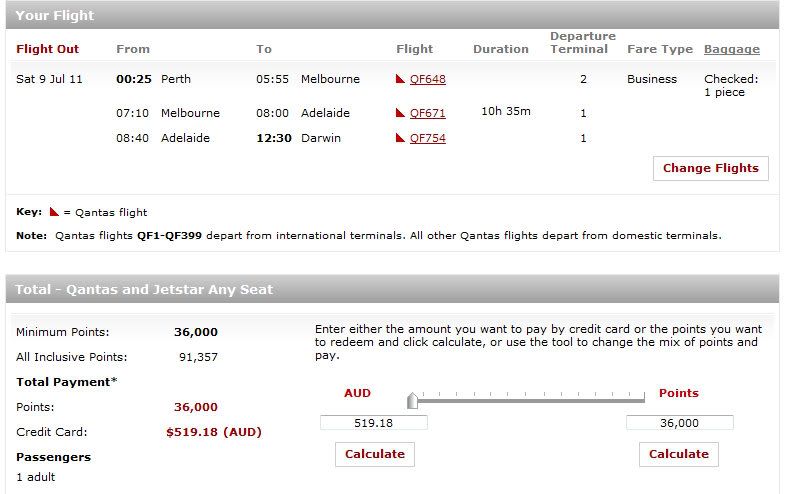Click the Your Flight section header
This screenshot has width=803, height=494.
[x=392, y=15]
